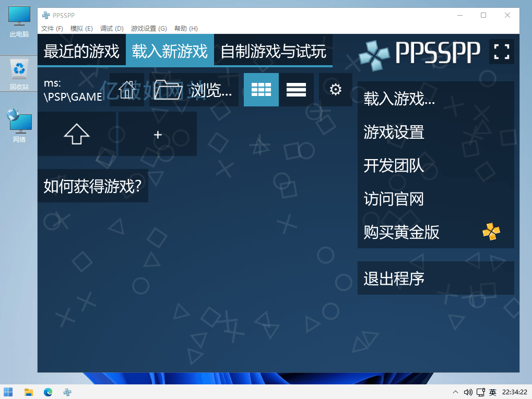The height and width of the screenshot is (399, 532).
Task: Click 访问官网 website button
Action: tap(435, 199)
